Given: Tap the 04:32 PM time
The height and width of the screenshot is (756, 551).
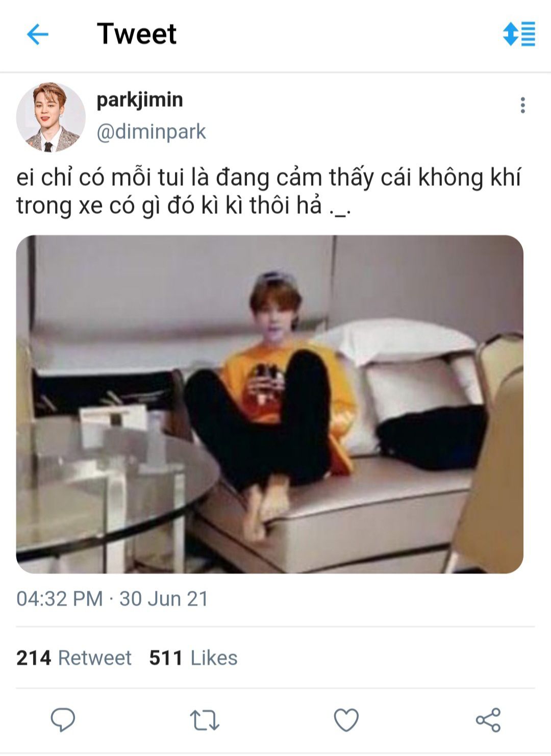Looking at the screenshot, I should click(x=60, y=598).
